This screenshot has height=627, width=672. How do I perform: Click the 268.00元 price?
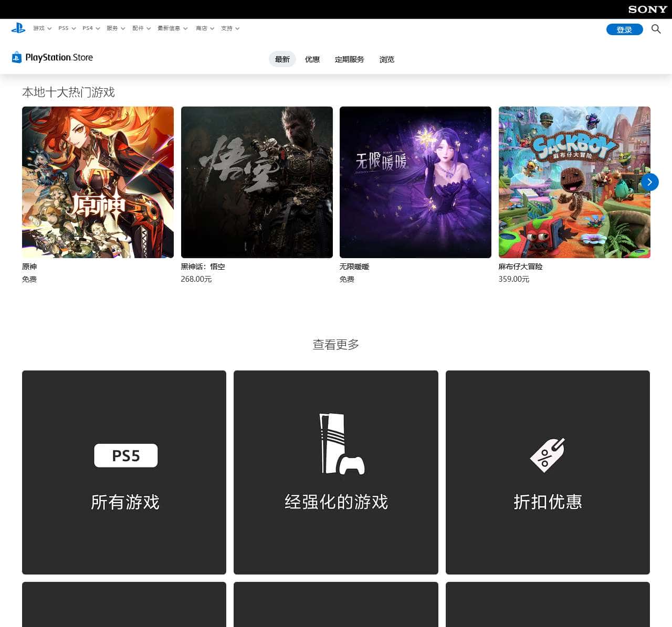(196, 279)
